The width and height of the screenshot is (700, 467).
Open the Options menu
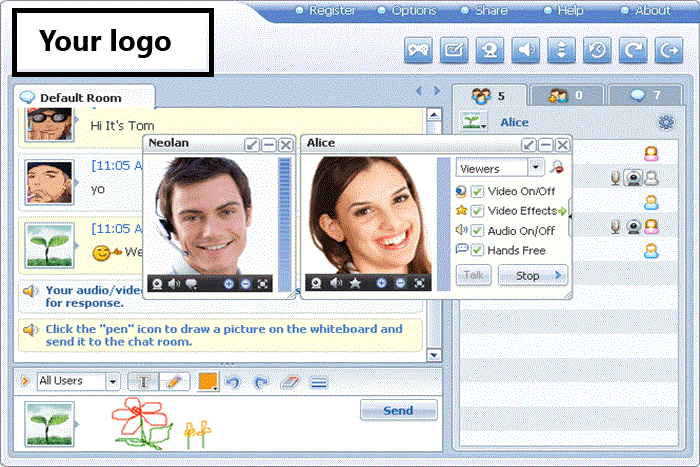(413, 11)
